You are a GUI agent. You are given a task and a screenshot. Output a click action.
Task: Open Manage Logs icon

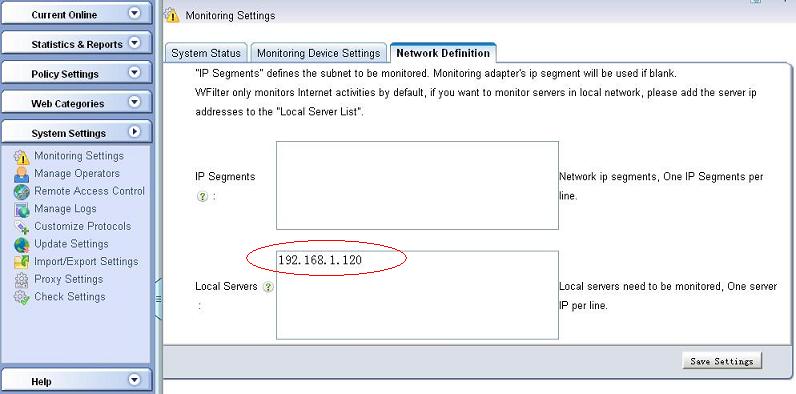coord(21,209)
